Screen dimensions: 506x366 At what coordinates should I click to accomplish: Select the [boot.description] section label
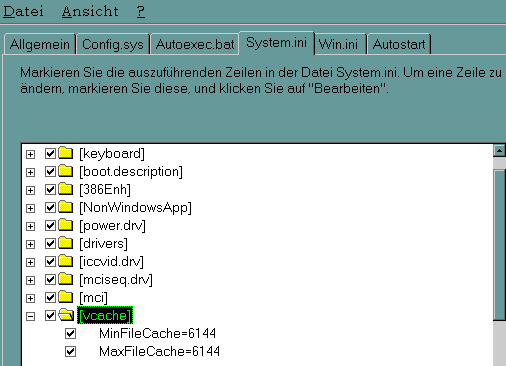click(131, 172)
